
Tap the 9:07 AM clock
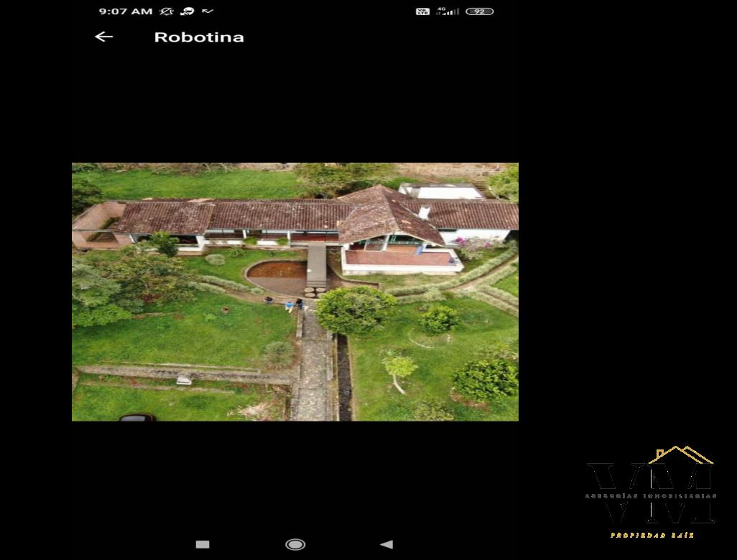(x=125, y=11)
